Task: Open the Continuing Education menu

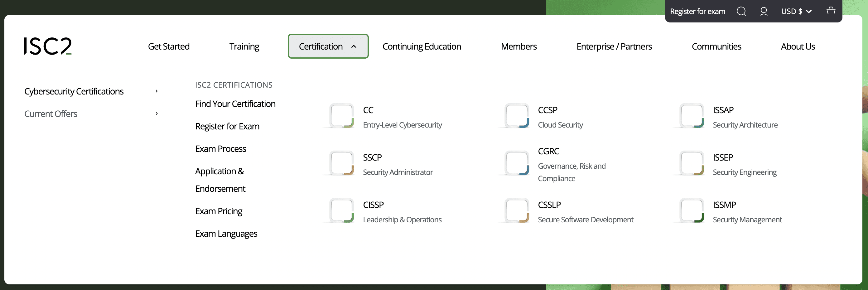Action: point(422,46)
